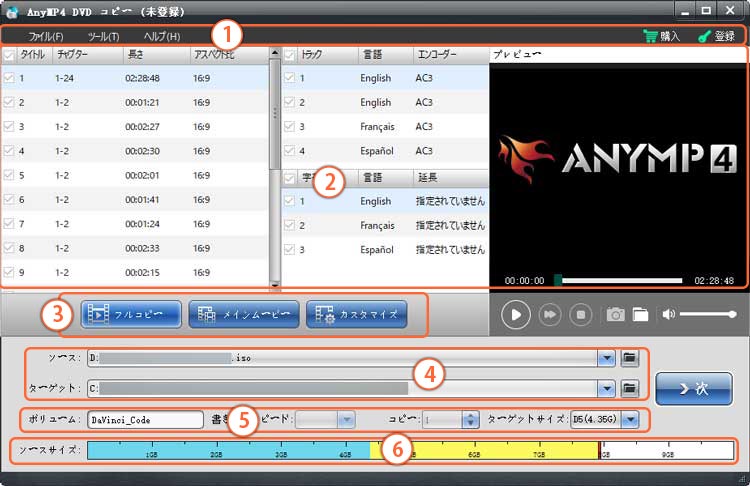Click the title list scroll up arrow

[x=275, y=52]
